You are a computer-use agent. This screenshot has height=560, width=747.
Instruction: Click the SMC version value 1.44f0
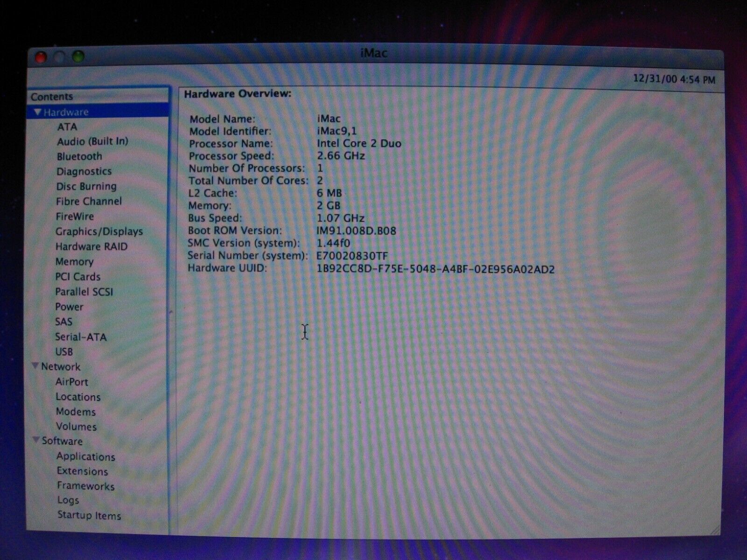(x=333, y=243)
